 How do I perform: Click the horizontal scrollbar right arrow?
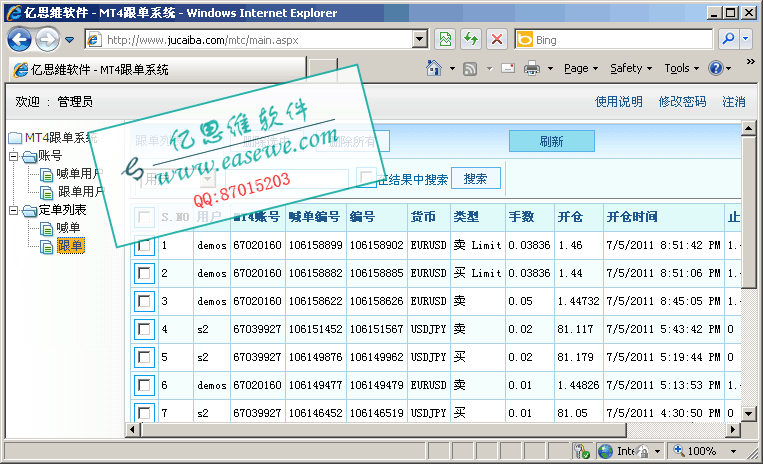click(734, 429)
